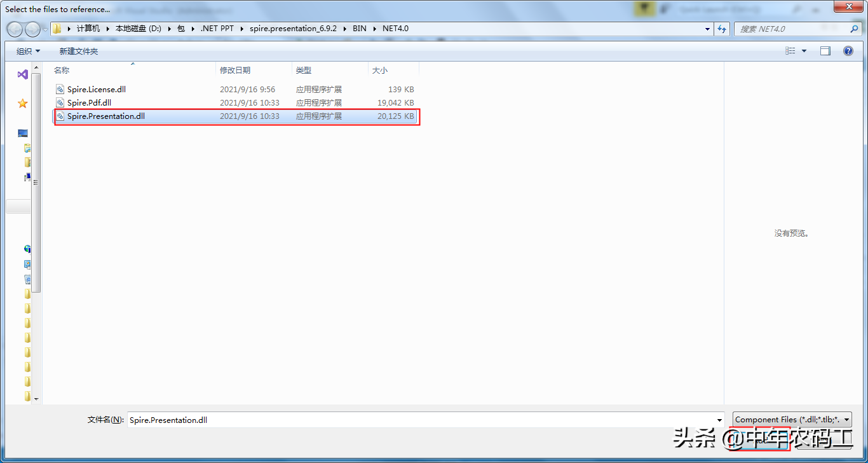Expand the breadcrumb arrow after BIN
Viewport: 868px width, 463px height.
(375, 29)
